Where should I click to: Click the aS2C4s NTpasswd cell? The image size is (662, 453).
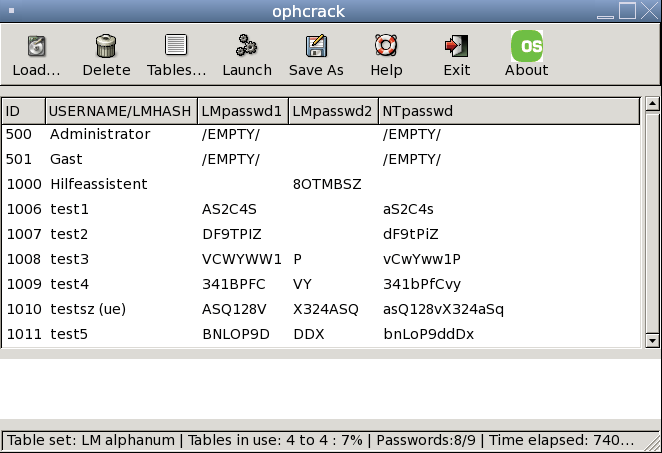tap(408, 209)
